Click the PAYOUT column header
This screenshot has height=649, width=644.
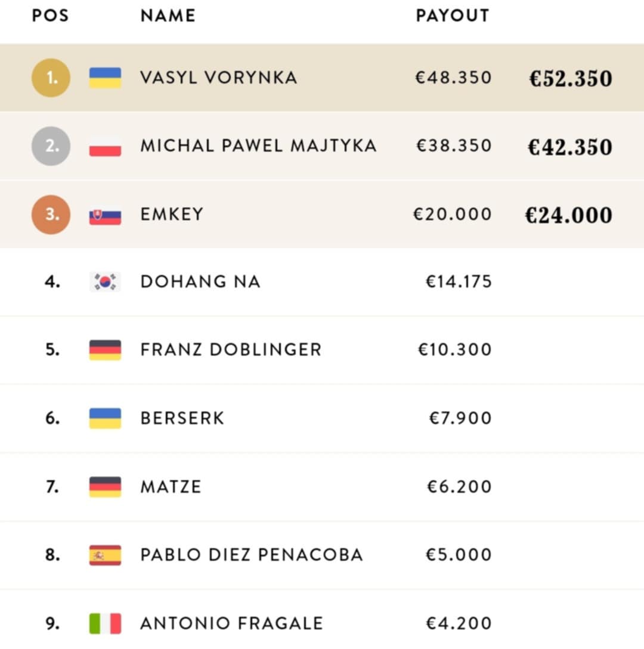(x=453, y=16)
